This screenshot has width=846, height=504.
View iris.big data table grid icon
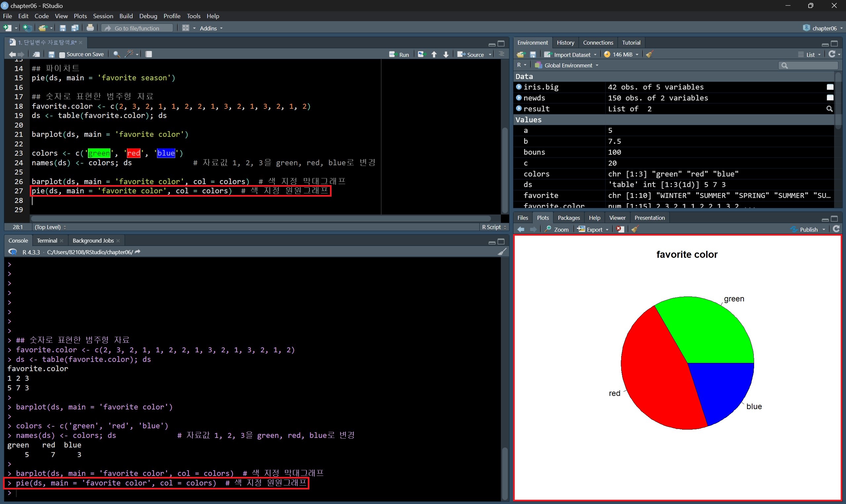click(x=830, y=87)
